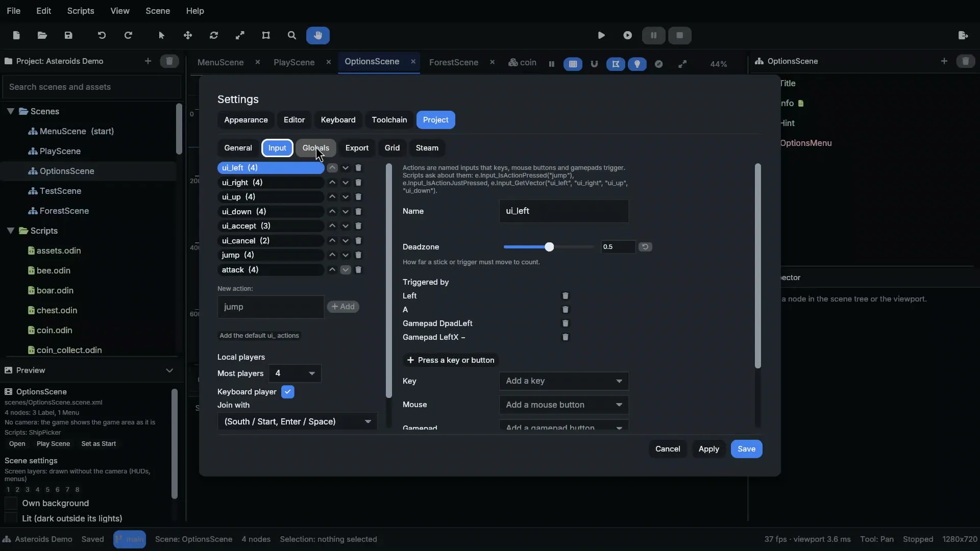Undo with the toolbar undo arrow
The width and height of the screenshot is (980, 551).
pyautogui.click(x=102, y=35)
